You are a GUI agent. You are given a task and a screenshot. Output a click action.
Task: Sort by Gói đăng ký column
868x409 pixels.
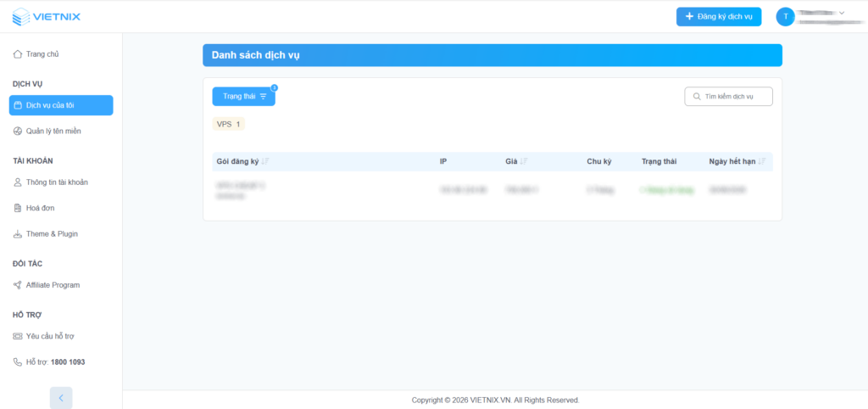click(265, 161)
